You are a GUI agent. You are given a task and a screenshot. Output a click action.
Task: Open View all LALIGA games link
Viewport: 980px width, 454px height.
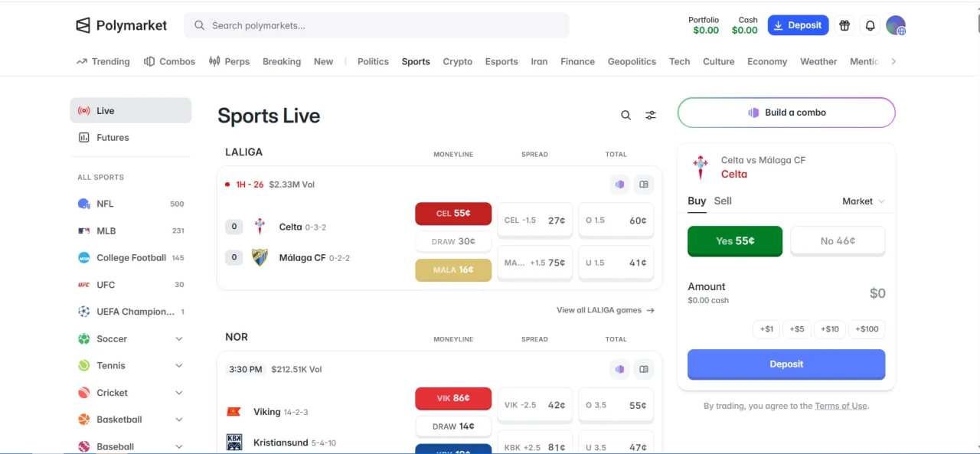[605, 310]
